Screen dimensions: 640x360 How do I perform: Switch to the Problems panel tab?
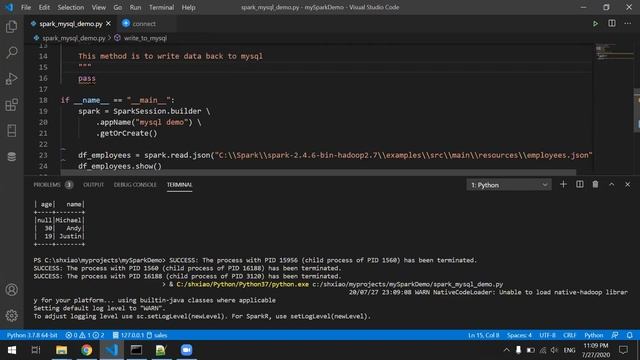point(47,185)
